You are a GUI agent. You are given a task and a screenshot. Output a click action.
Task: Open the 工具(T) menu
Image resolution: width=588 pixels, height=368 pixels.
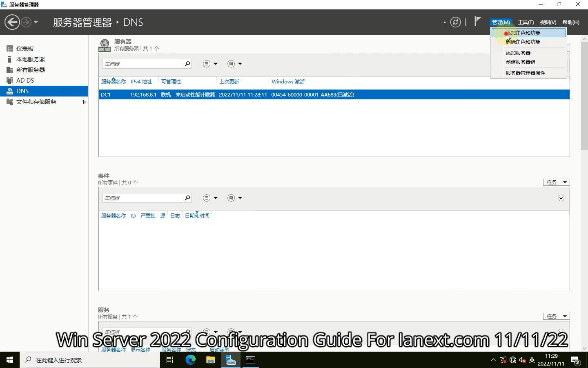(526, 22)
